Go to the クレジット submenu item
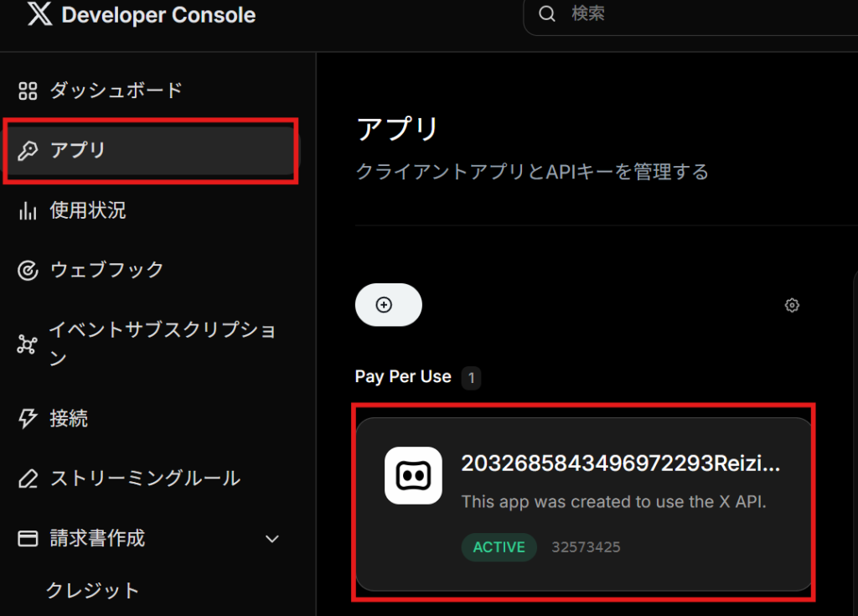858x616 pixels. (x=93, y=590)
